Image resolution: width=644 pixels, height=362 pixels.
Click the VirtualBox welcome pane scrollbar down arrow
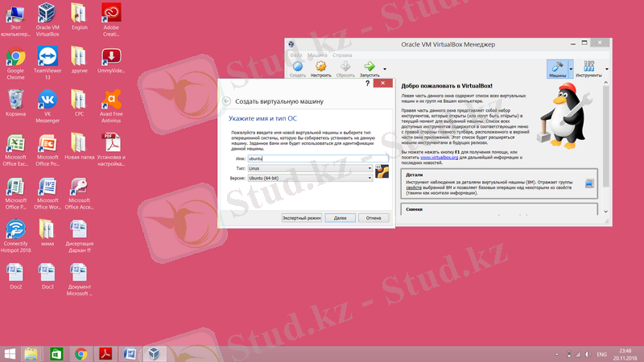pos(606,212)
